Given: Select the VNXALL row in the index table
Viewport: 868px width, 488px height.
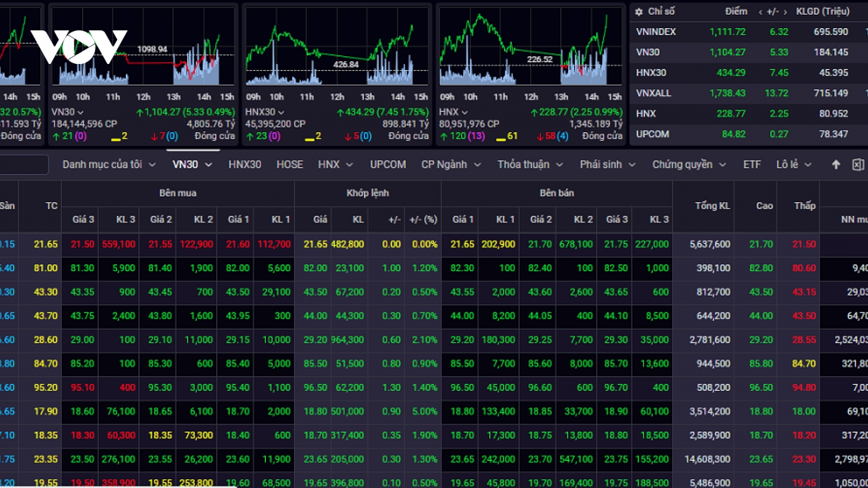Looking at the screenshot, I should (x=749, y=93).
